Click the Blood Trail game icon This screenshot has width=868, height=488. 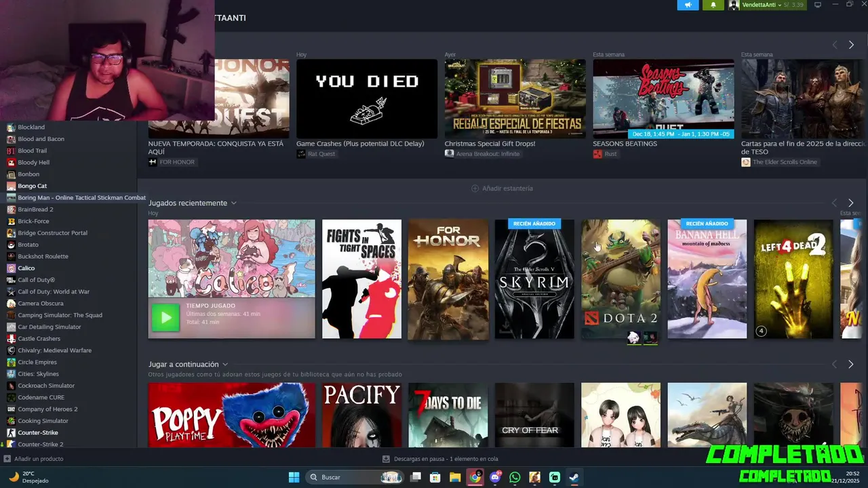point(11,150)
